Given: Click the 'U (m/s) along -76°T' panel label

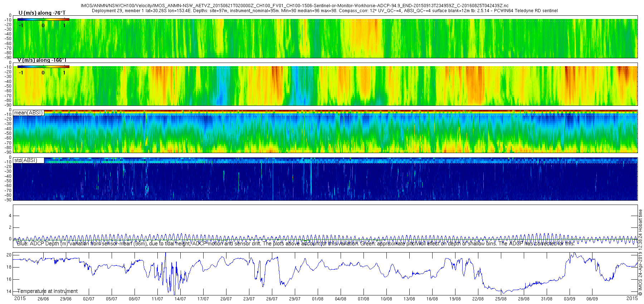Looking at the screenshot, I should pos(42,13).
